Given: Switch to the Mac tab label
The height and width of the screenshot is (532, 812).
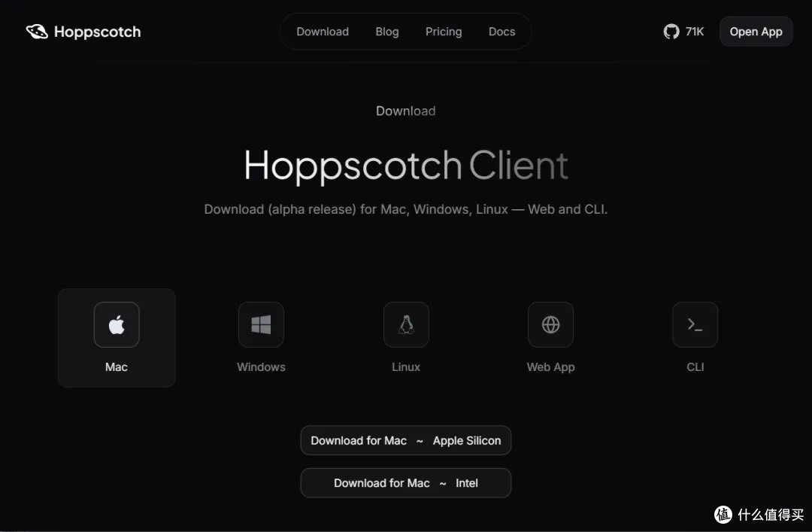Looking at the screenshot, I should click(x=116, y=367).
